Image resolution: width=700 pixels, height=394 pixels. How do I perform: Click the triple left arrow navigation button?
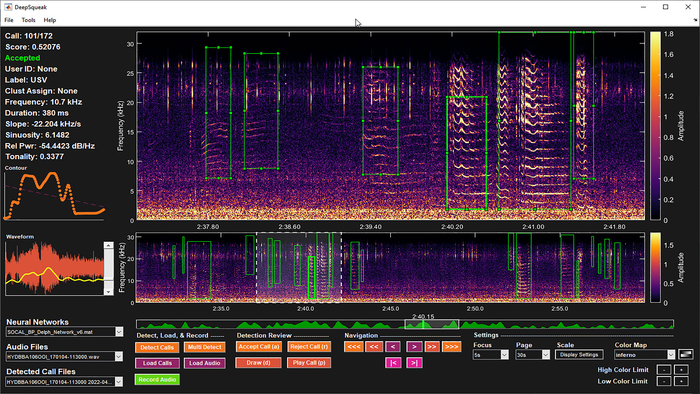coord(354,347)
